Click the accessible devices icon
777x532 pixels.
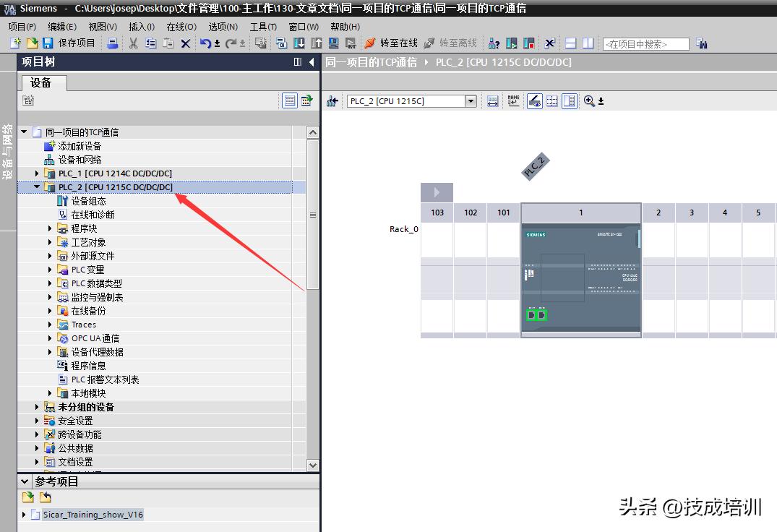[494, 43]
